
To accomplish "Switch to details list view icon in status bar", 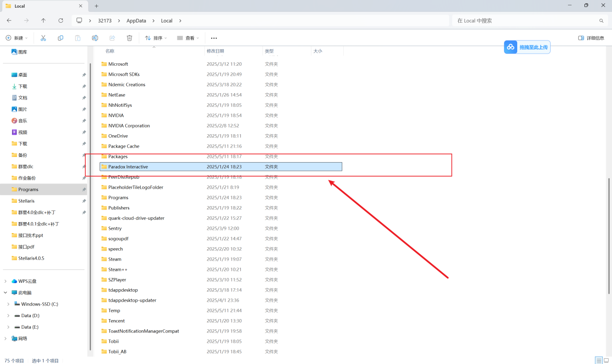I will 599,360.
